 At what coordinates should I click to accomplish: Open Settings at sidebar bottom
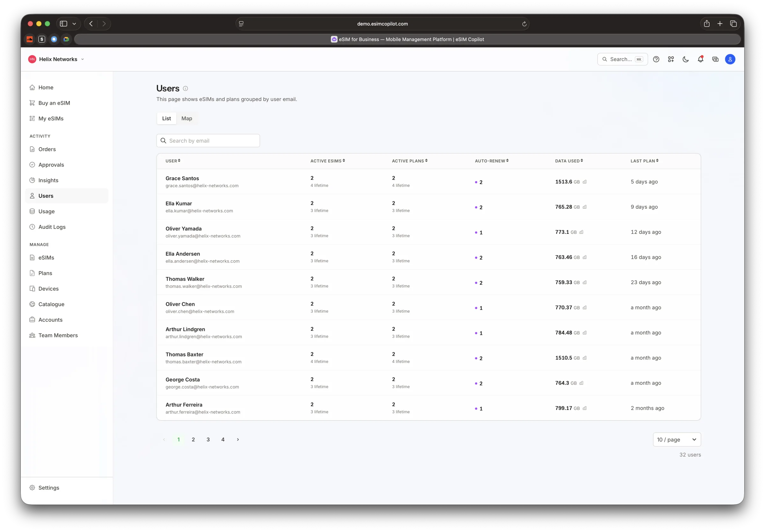coord(67,488)
